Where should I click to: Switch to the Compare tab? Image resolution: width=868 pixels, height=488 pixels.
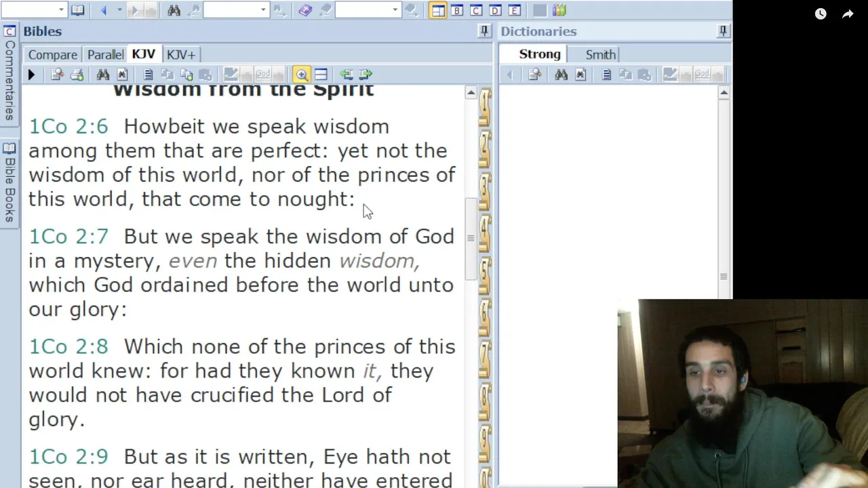pos(52,55)
